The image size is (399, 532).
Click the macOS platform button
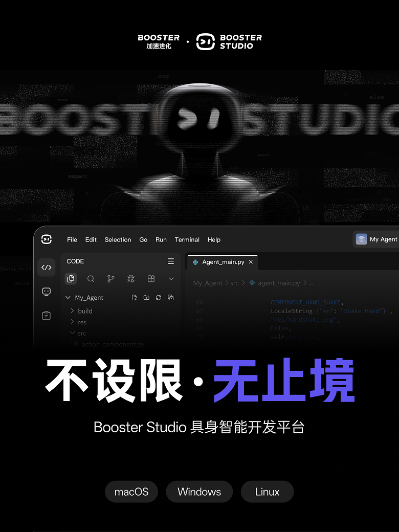click(131, 492)
